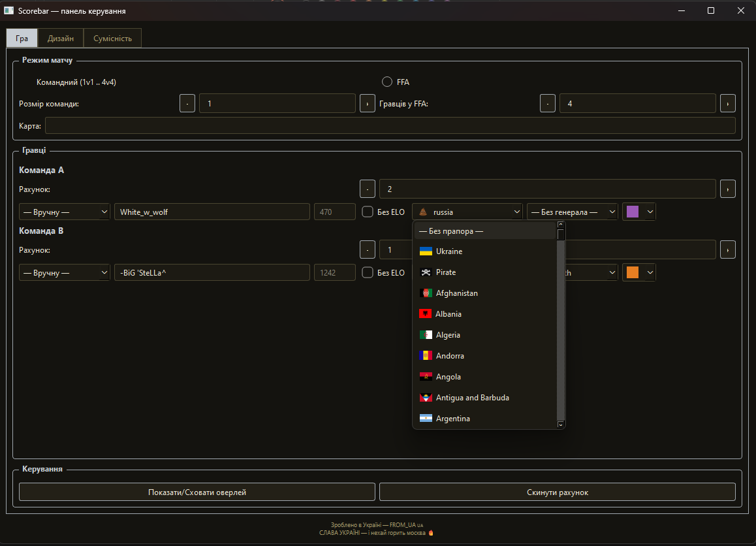Switch to the Гра tab
Viewport: 756px width, 546px height.
22,38
